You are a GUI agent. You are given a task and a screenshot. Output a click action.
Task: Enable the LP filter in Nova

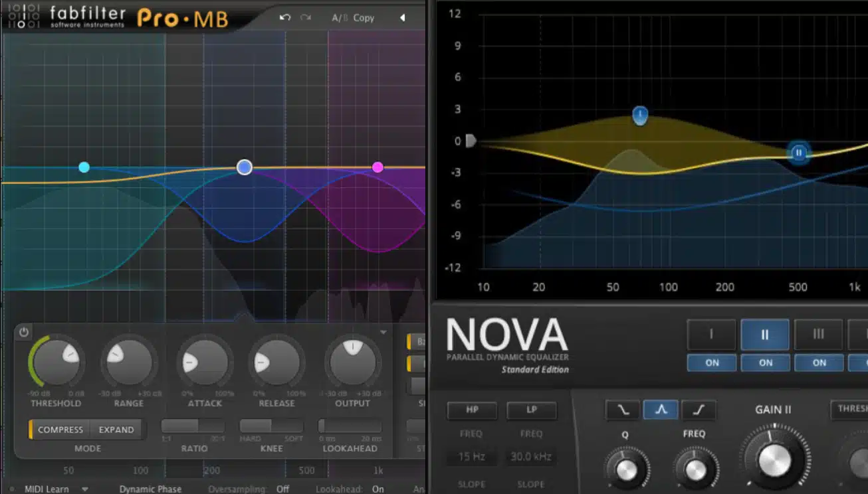tap(532, 410)
